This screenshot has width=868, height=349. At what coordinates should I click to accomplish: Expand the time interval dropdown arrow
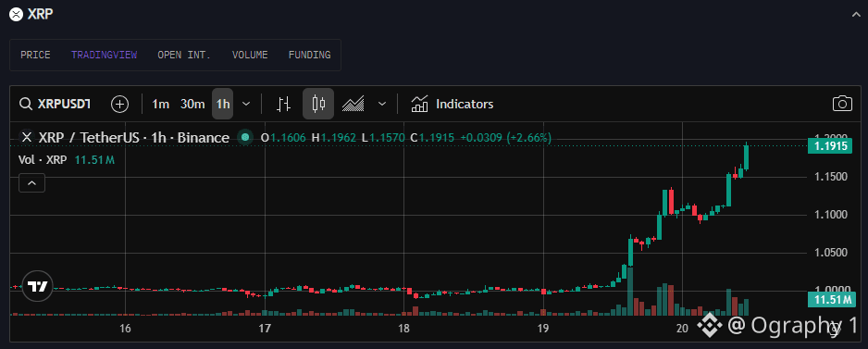tap(247, 104)
